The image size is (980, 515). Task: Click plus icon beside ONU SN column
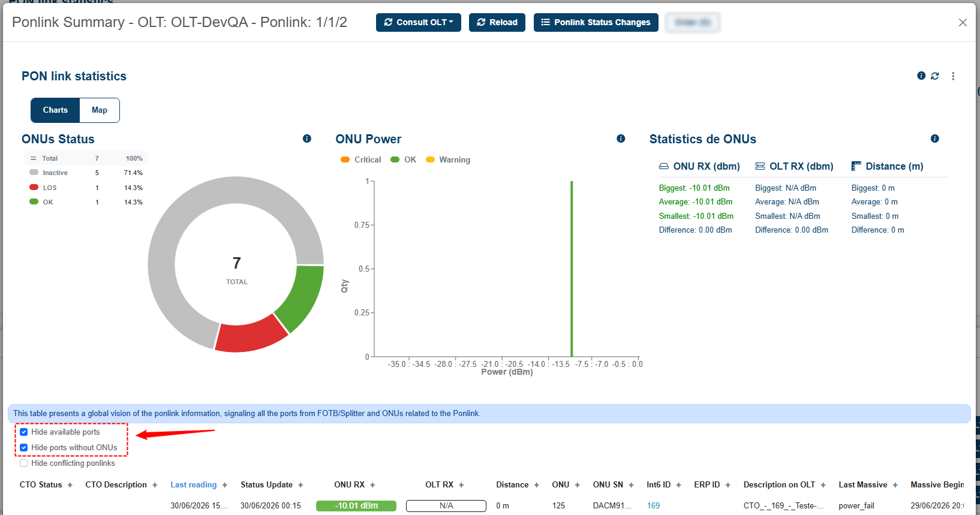631,485
